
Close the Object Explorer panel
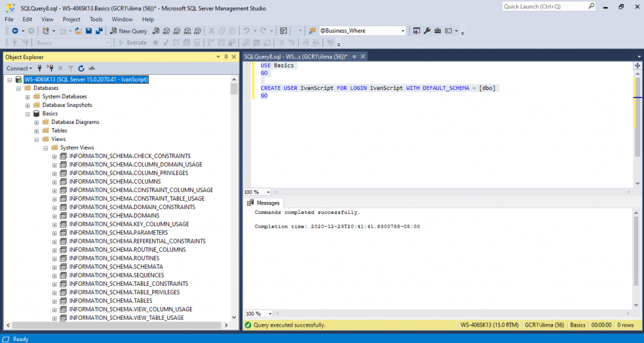234,57
